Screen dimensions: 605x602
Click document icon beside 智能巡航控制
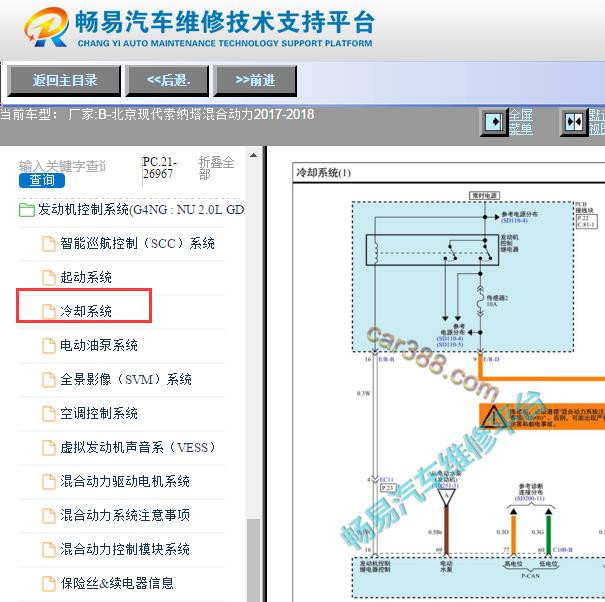[x=49, y=244]
